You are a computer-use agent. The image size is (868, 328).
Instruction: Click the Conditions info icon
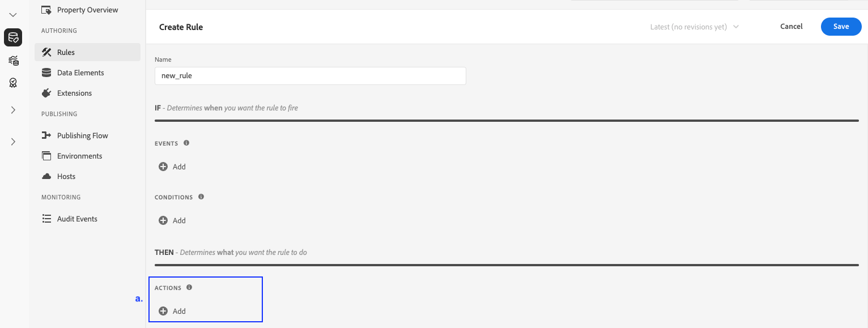click(201, 197)
